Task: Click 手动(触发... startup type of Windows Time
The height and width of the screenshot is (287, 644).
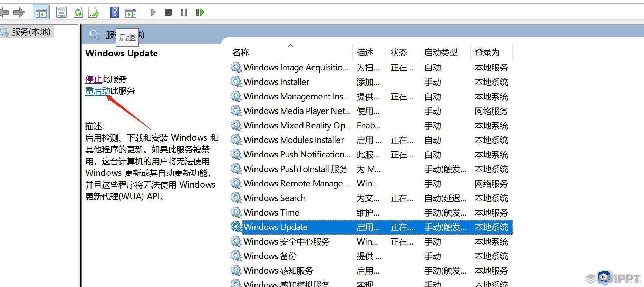Action: pyautogui.click(x=445, y=212)
